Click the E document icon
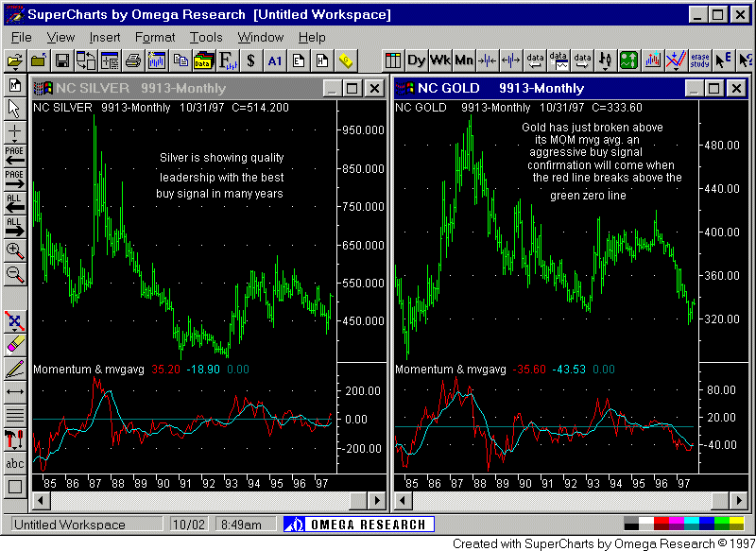756x551 pixels. click(x=299, y=60)
